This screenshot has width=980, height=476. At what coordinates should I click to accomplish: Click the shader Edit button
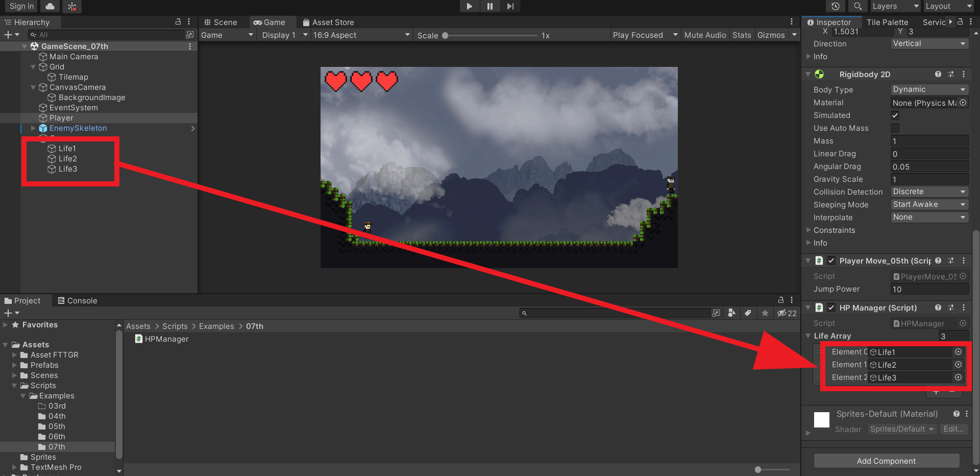953,429
